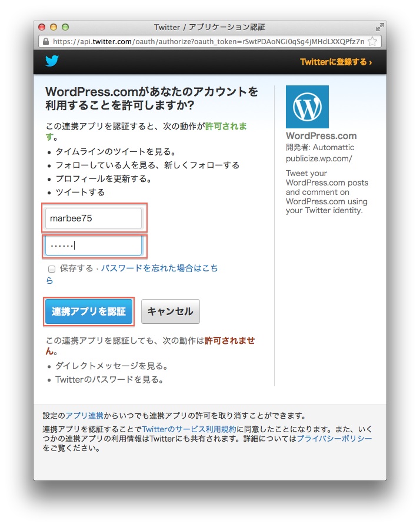
Task: Click the WordPress logo image
Action: point(307,107)
